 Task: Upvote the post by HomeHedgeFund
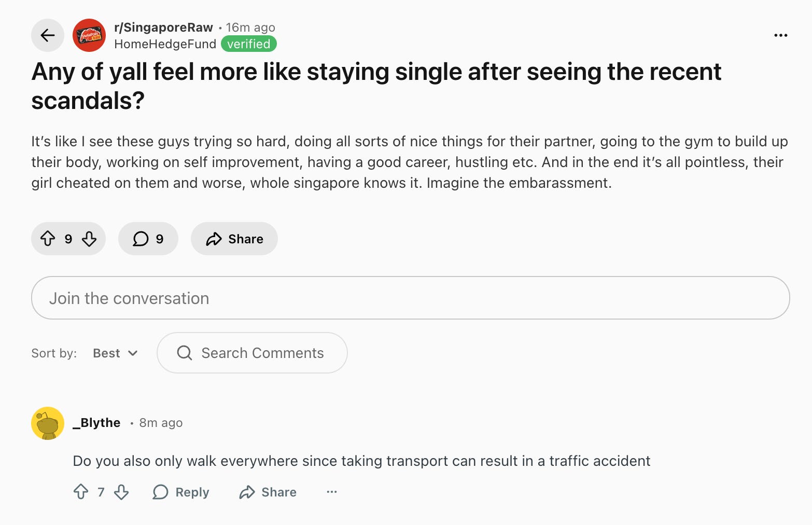click(x=48, y=239)
